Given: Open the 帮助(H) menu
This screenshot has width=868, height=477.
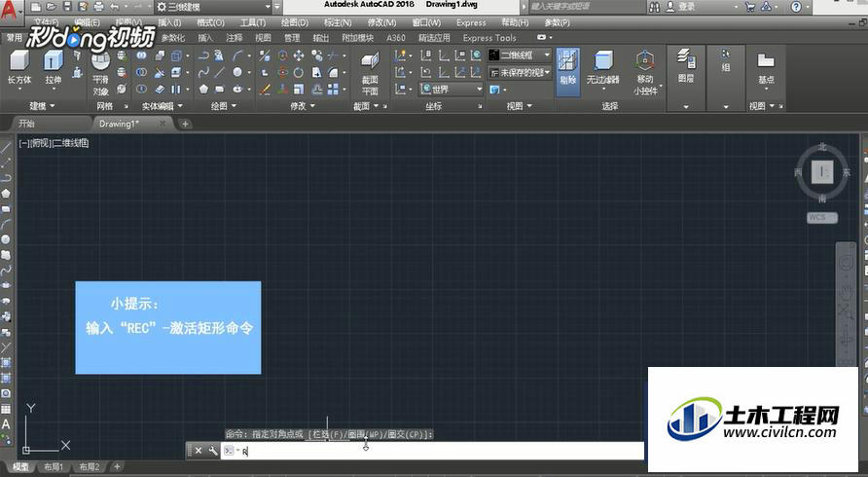Looking at the screenshot, I should tap(515, 22).
